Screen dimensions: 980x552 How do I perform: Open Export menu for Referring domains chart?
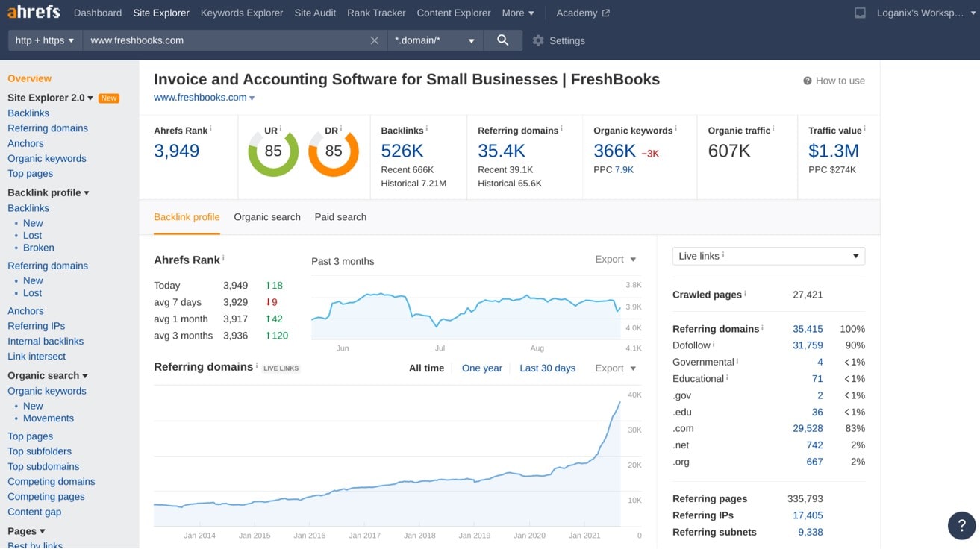point(616,368)
